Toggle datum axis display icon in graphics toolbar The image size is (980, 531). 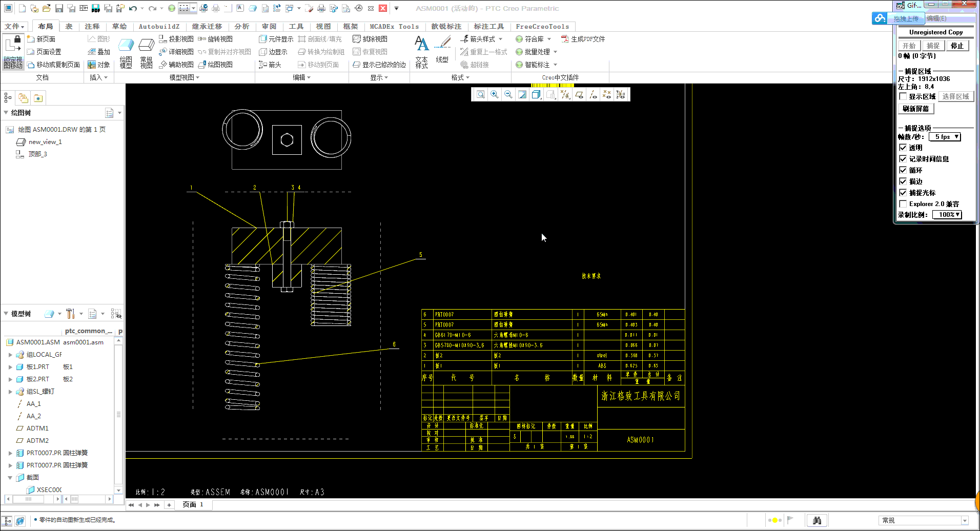coord(593,94)
